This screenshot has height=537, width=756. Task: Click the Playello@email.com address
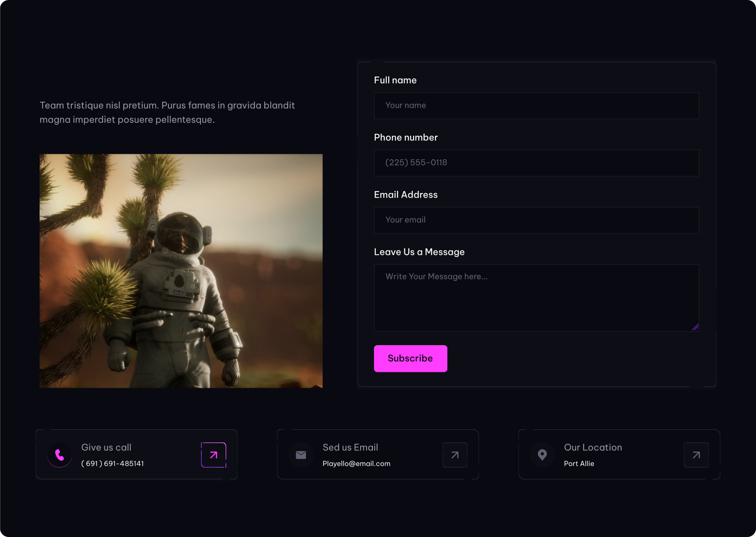coord(356,464)
